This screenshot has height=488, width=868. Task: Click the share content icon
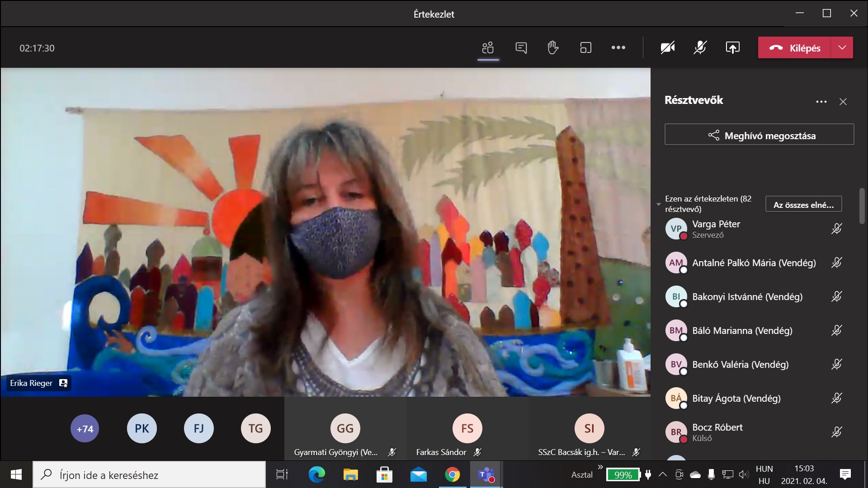732,48
